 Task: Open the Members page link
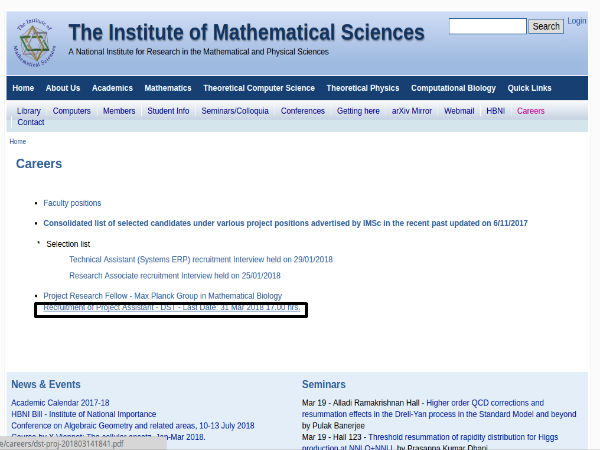119,111
